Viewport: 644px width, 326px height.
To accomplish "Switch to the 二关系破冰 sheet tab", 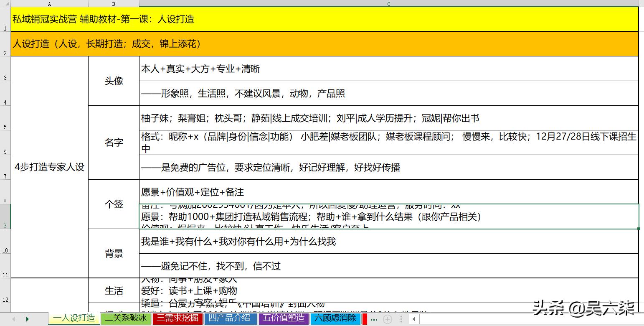I will pos(126,318).
